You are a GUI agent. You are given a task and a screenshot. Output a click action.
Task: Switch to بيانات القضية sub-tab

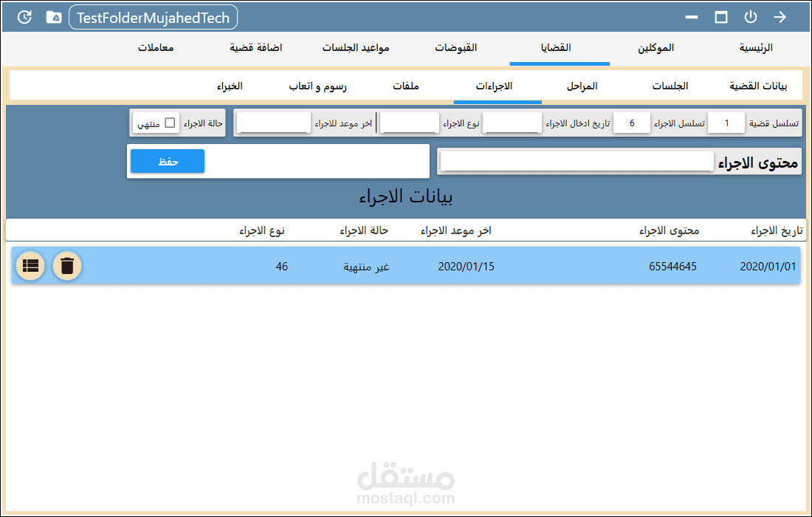pyautogui.click(x=758, y=86)
